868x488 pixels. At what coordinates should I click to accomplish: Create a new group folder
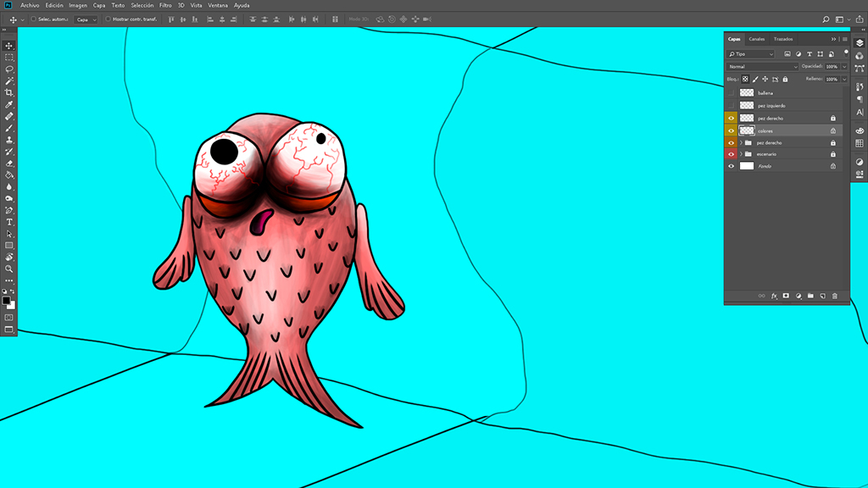coord(810,296)
